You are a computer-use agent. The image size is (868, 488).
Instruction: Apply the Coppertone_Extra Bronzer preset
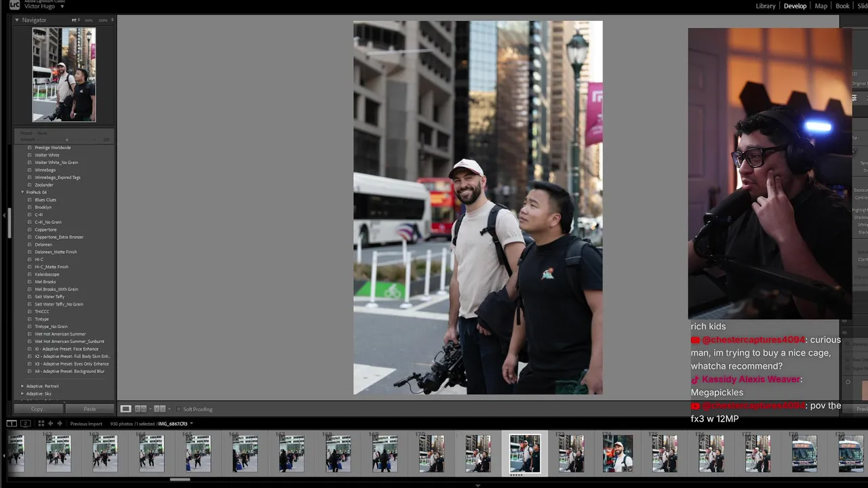click(x=59, y=237)
